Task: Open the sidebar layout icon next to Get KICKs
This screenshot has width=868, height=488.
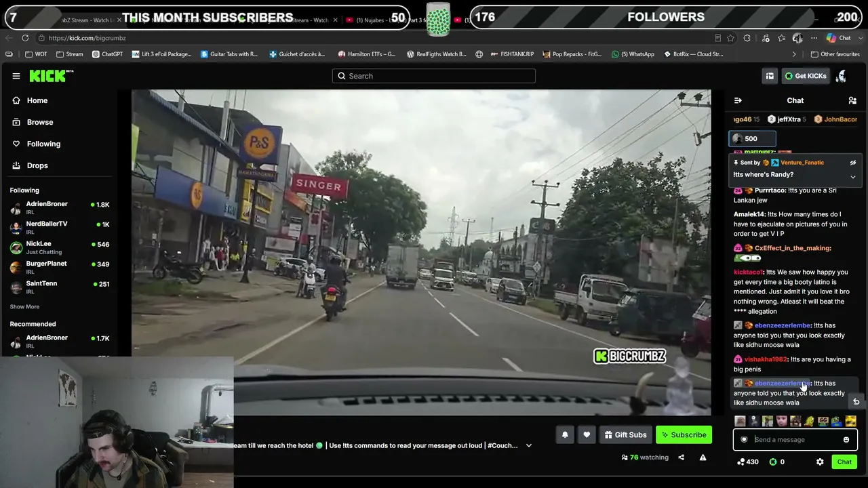Action: pyautogui.click(x=770, y=76)
